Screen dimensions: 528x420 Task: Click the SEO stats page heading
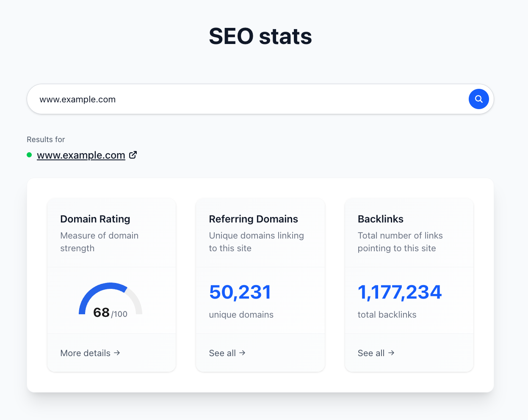260,37
